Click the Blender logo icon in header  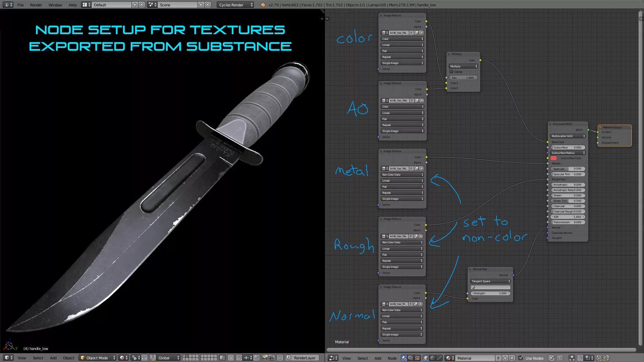coord(263,5)
